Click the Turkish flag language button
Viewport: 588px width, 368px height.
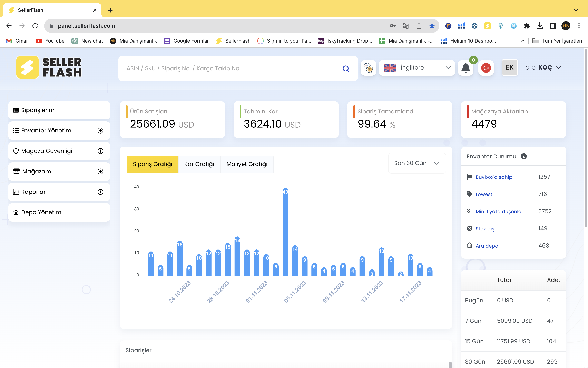click(x=486, y=68)
